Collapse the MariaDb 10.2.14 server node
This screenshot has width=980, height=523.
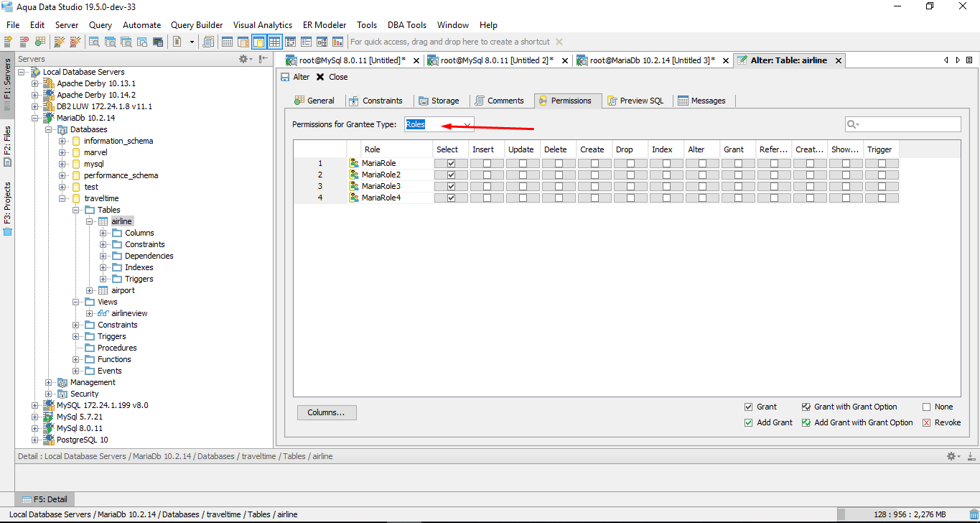35,118
